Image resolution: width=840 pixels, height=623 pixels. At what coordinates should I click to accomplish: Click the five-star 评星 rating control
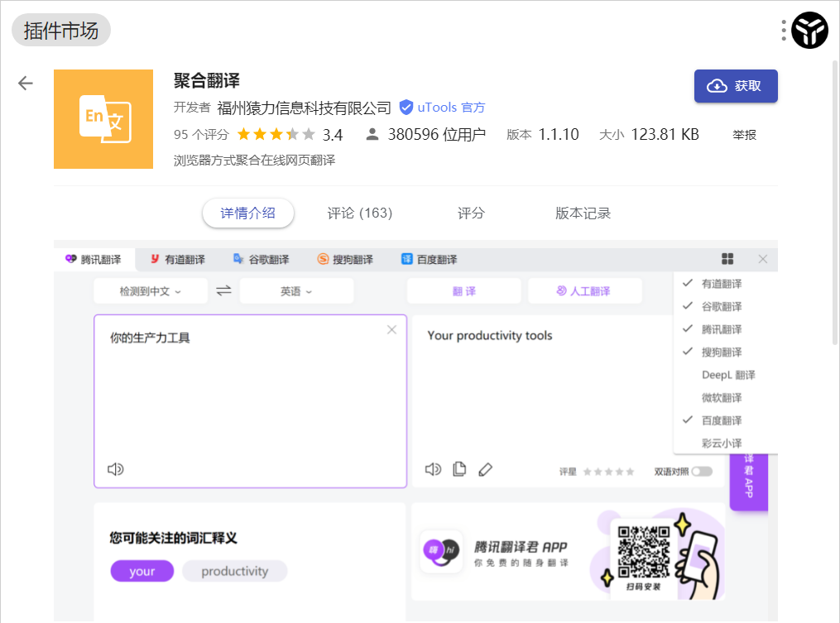point(608,472)
